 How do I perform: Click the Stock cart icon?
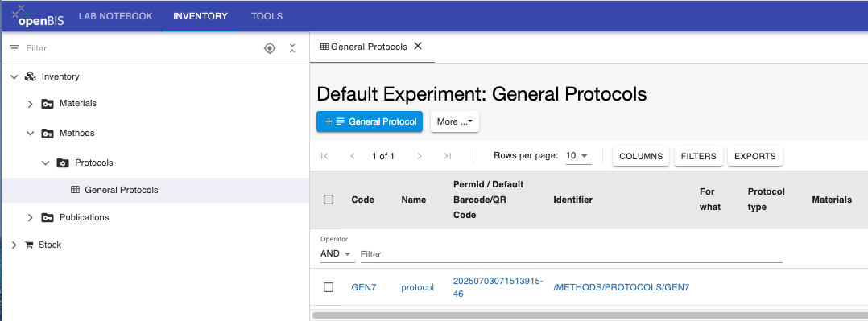[29, 245]
